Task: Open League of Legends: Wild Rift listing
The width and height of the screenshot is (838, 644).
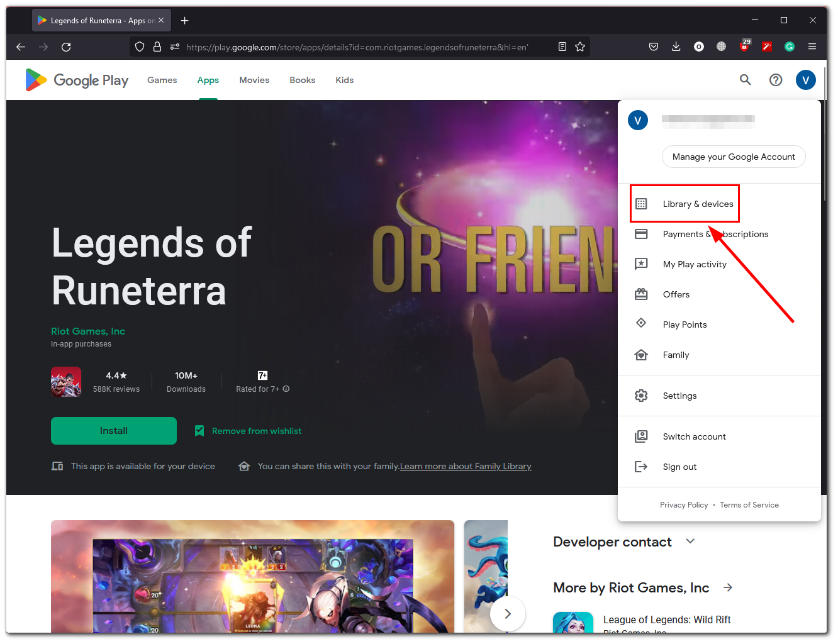Action: (667, 620)
